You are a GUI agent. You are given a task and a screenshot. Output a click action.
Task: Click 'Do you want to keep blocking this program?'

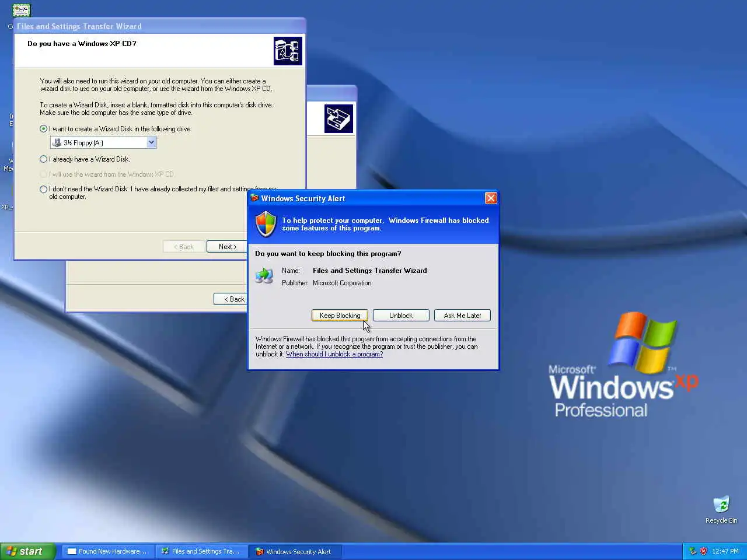click(x=328, y=254)
